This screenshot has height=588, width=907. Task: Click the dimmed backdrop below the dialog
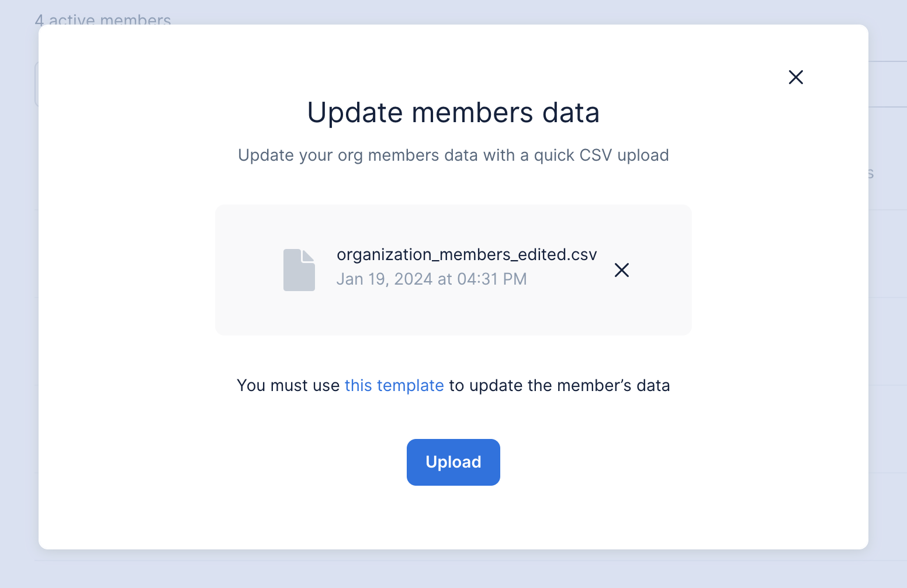tap(453, 570)
